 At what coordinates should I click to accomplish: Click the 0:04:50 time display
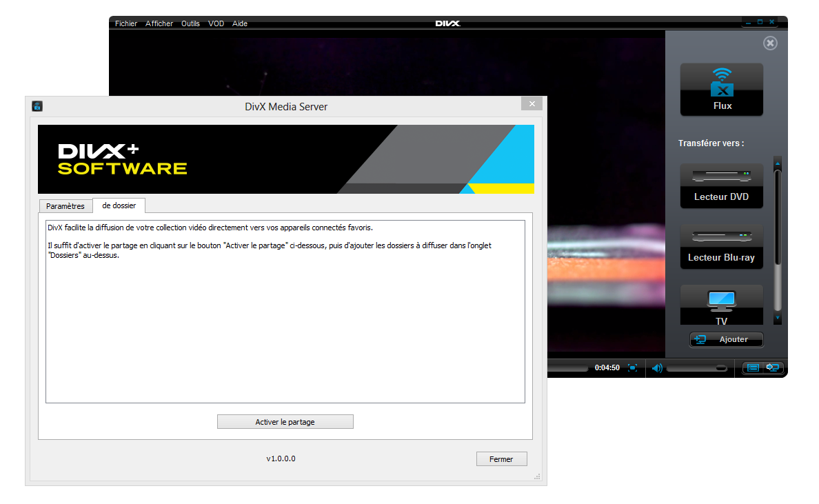point(607,367)
